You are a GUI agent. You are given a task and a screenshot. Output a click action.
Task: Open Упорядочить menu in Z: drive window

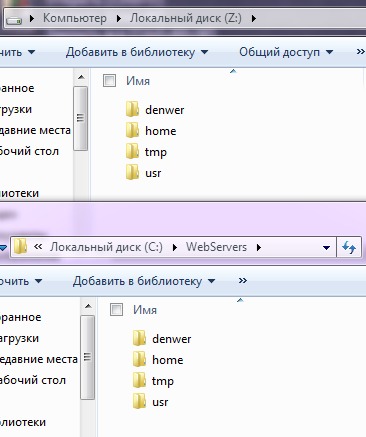click(17, 52)
